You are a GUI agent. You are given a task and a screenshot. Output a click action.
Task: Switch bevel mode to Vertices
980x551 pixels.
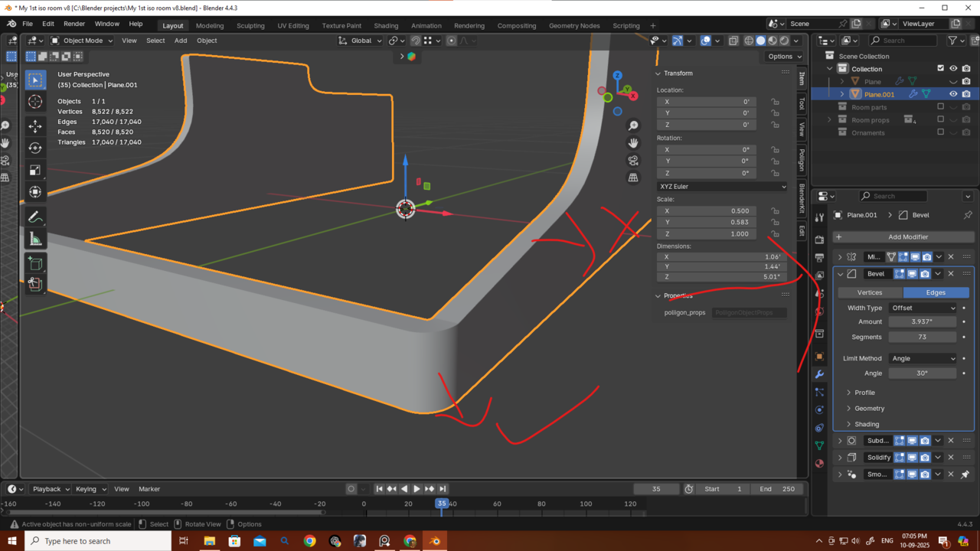click(x=870, y=292)
